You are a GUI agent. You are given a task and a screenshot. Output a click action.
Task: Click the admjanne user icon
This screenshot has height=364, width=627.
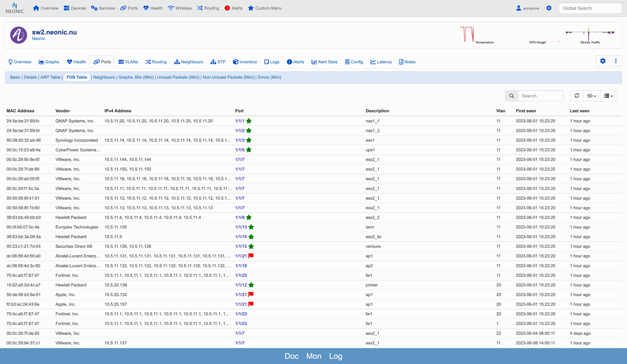tap(519, 8)
